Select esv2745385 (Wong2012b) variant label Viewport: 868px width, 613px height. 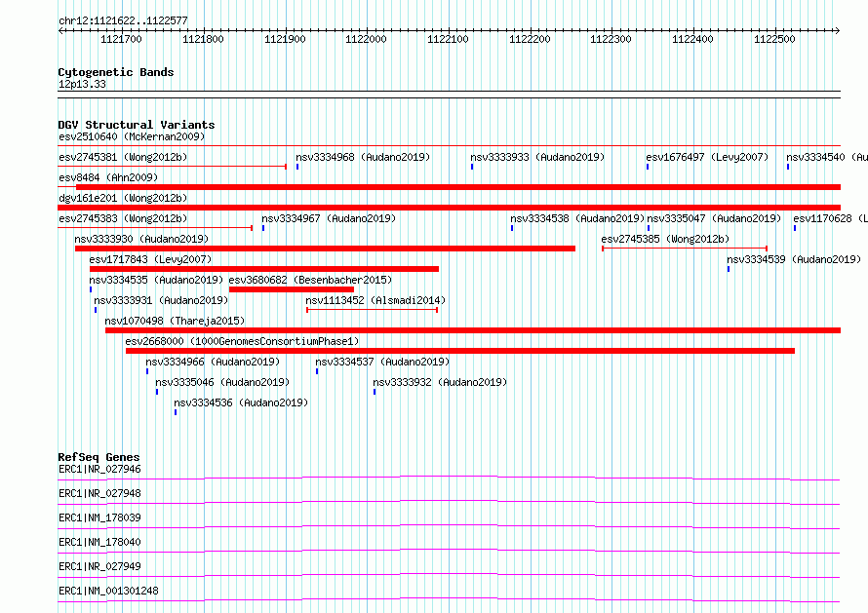pyautogui.click(x=665, y=239)
